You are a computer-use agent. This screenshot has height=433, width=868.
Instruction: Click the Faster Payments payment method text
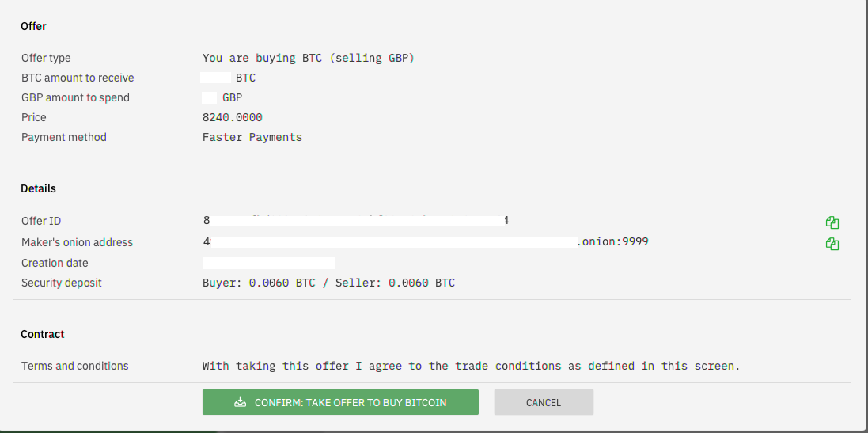click(x=252, y=137)
